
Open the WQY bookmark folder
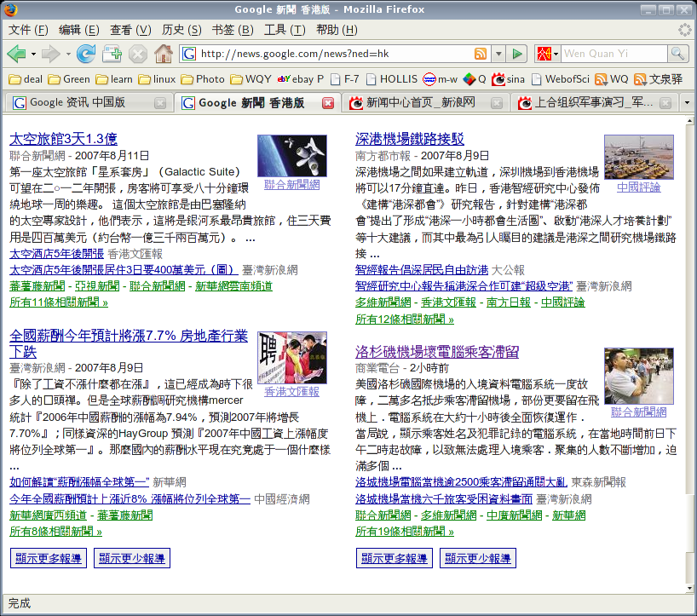coord(251,79)
